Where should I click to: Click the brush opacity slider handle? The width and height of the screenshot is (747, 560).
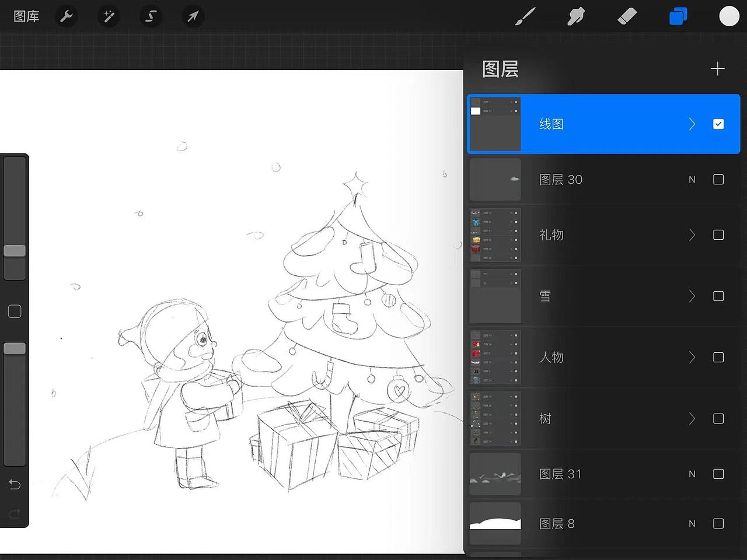(x=15, y=348)
